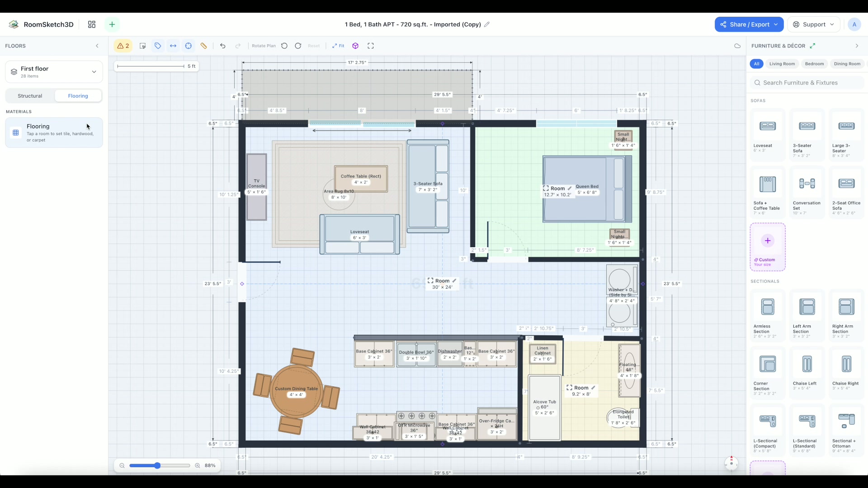Collapse the Floors panel
868x488 pixels.
tap(97, 46)
